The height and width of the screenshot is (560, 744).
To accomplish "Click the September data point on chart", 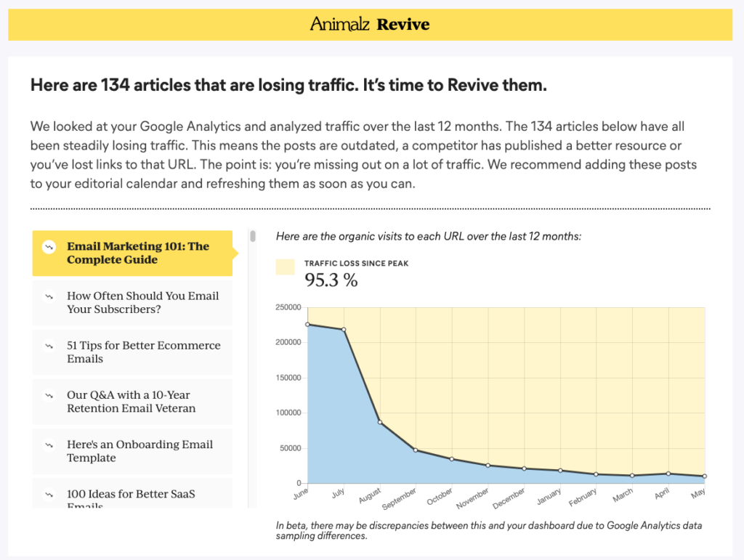I will 416,450.
